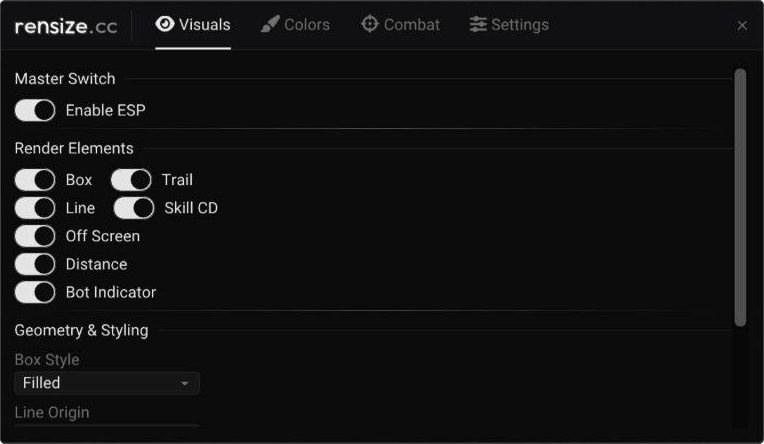Click the sliders icon beside Settings
764x444 pixels.
point(478,24)
